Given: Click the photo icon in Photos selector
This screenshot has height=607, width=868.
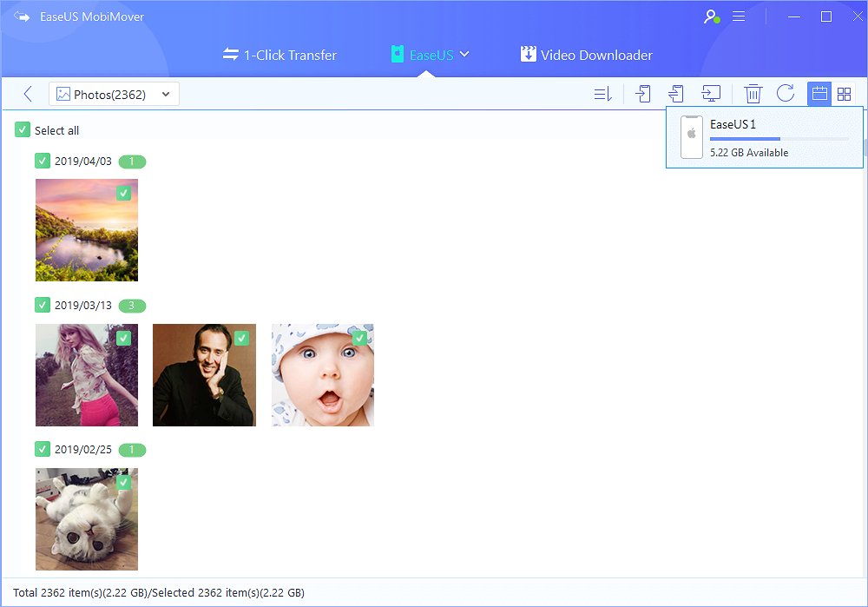Looking at the screenshot, I should pyautogui.click(x=63, y=94).
